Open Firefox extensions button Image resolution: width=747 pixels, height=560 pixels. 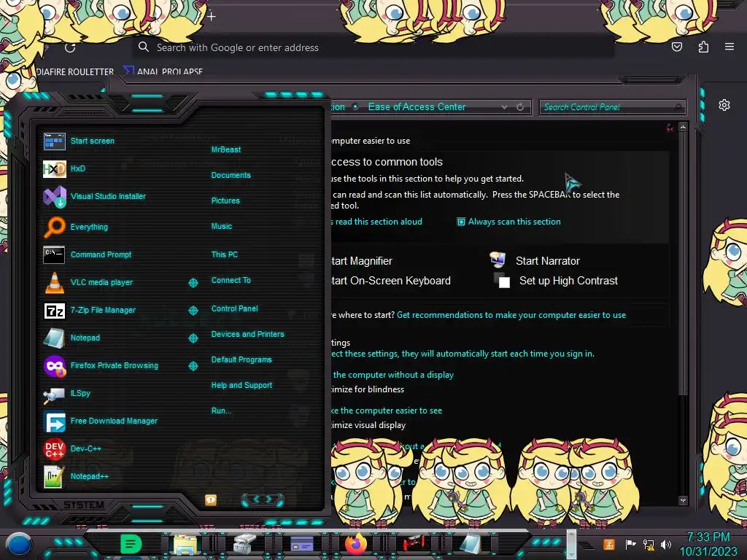pyautogui.click(x=703, y=47)
